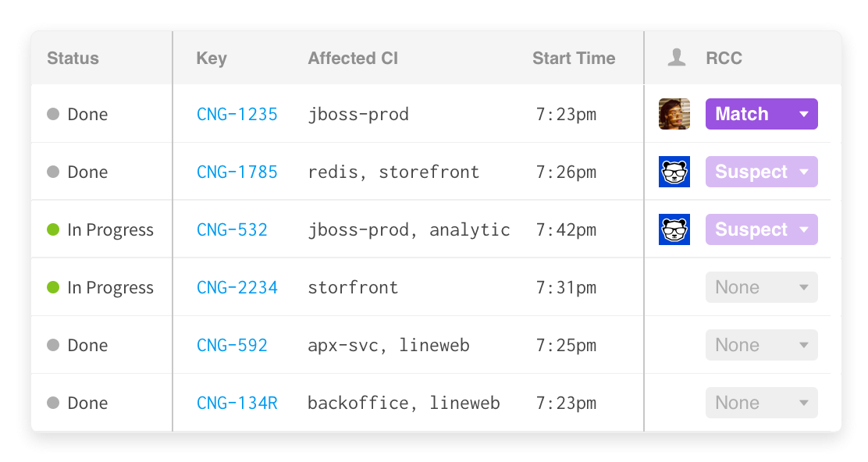Click the person icon in the RCC header
This screenshot has height=462, width=868.
[677, 58]
